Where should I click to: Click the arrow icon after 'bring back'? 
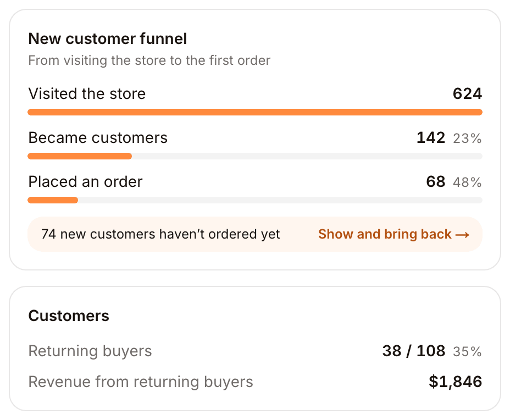tap(462, 235)
